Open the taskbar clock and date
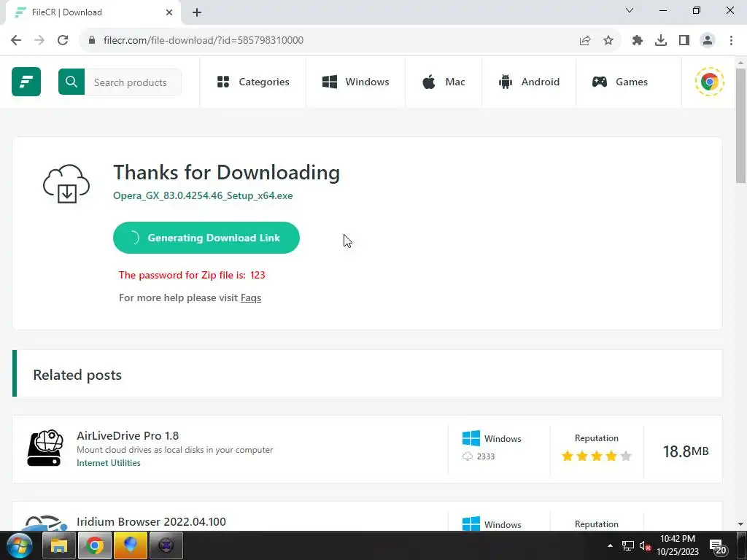747x560 pixels. tap(678, 545)
